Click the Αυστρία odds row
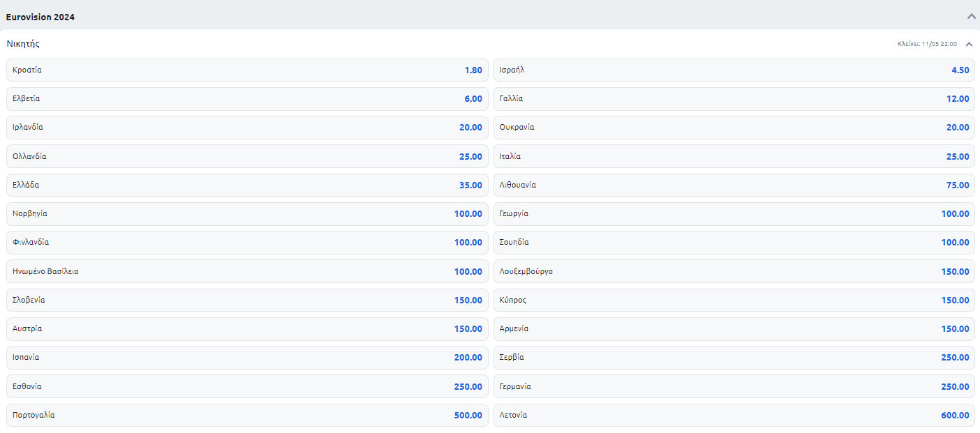 tap(247, 329)
